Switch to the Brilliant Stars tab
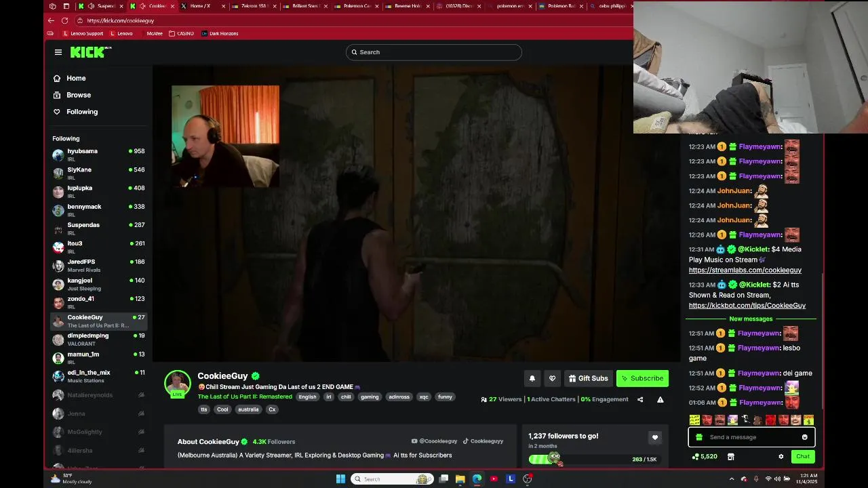This screenshot has height=488, width=868. coord(304,6)
